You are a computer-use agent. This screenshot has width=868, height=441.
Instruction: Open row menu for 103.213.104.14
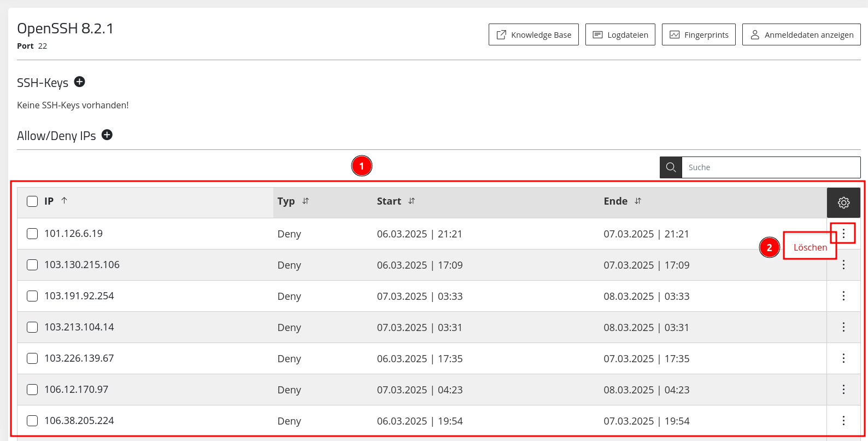pos(843,327)
